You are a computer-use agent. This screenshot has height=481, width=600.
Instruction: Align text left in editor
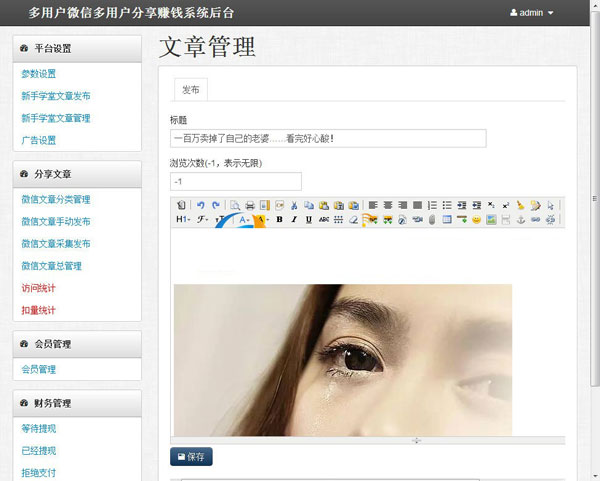[373, 205]
